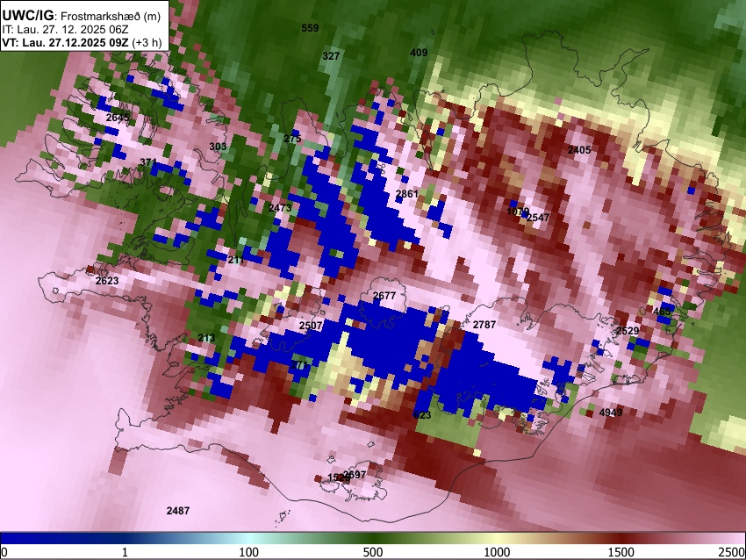
Task: Click the 559 value label on the map
Action: [310, 28]
